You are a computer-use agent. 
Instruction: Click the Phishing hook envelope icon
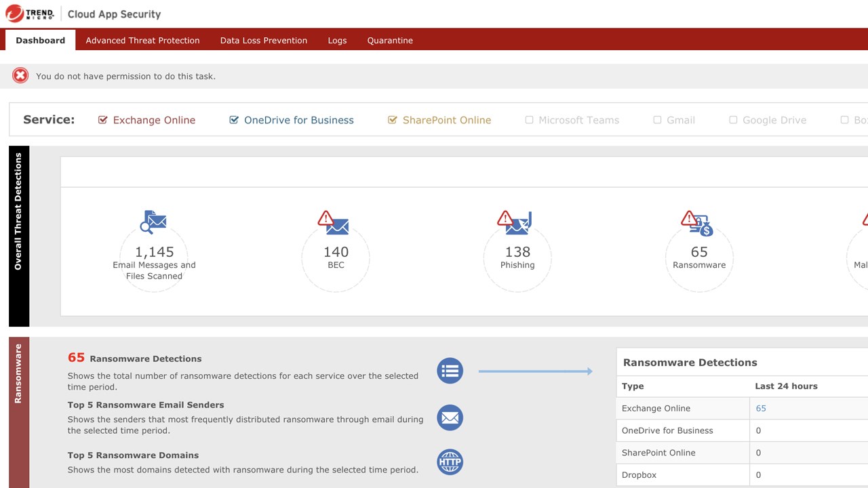514,222
